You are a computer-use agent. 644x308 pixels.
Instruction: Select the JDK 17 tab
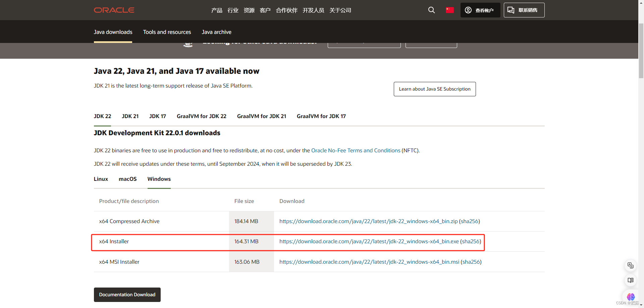158,116
